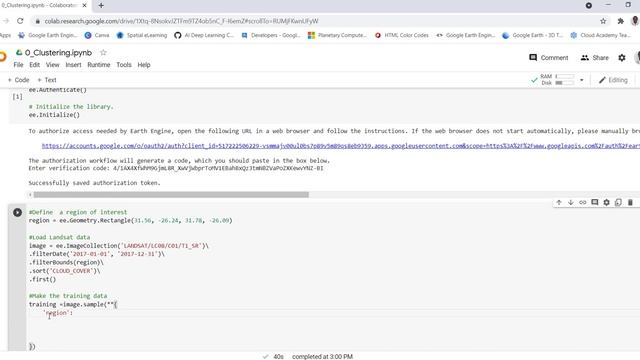Open the Edit menu
Viewport: 640px width, 360px height.
[x=35, y=65]
